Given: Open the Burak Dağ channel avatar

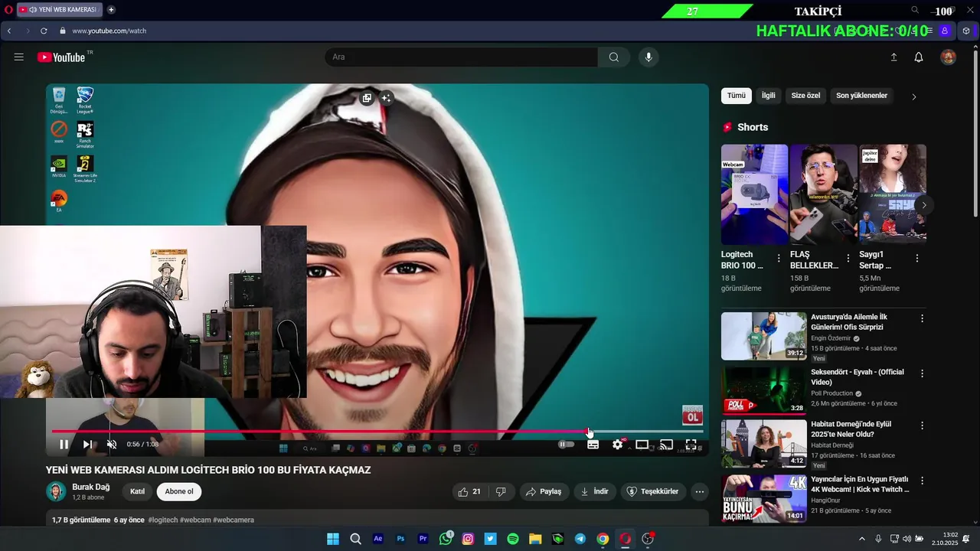Looking at the screenshot, I should 56,491.
